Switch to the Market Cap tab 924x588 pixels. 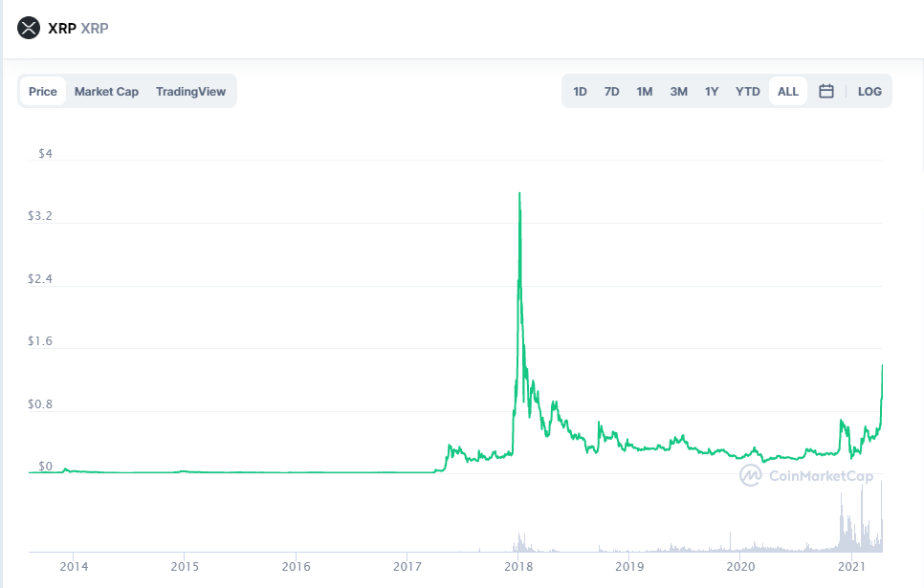pyautogui.click(x=106, y=92)
